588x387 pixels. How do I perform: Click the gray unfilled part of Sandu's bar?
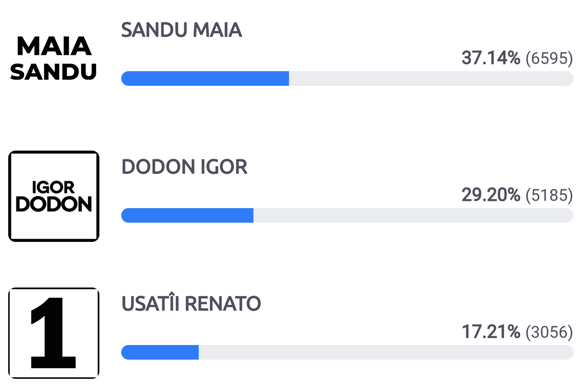[431, 78]
